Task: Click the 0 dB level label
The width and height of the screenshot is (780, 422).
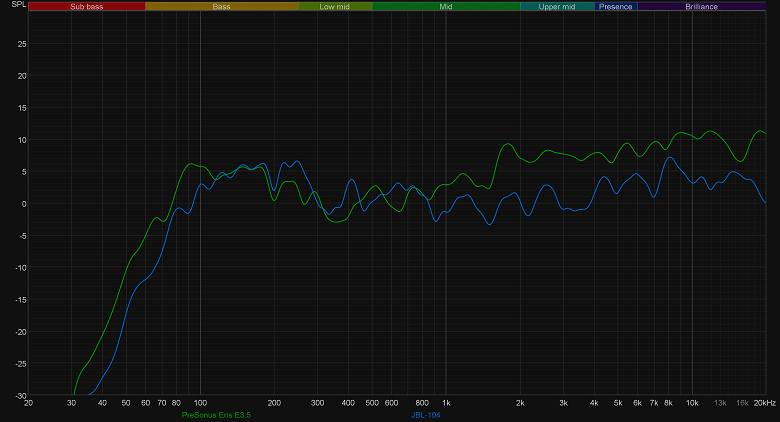Action: [24, 204]
